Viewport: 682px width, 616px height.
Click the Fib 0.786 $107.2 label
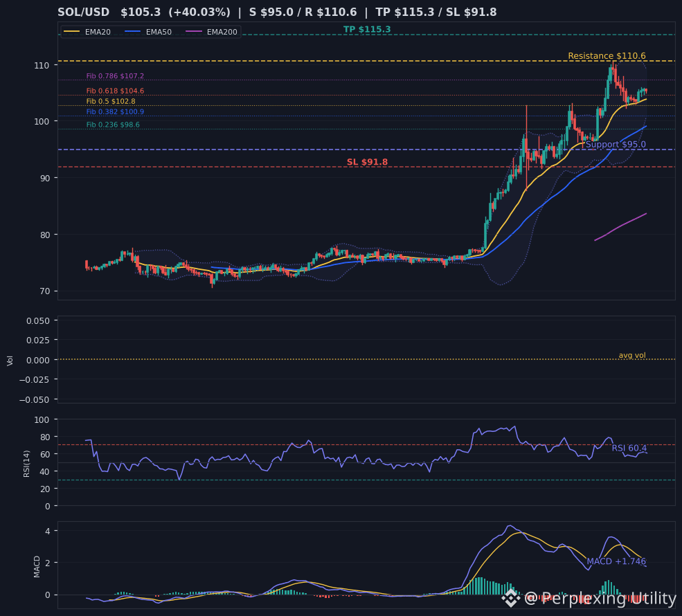(x=115, y=76)
